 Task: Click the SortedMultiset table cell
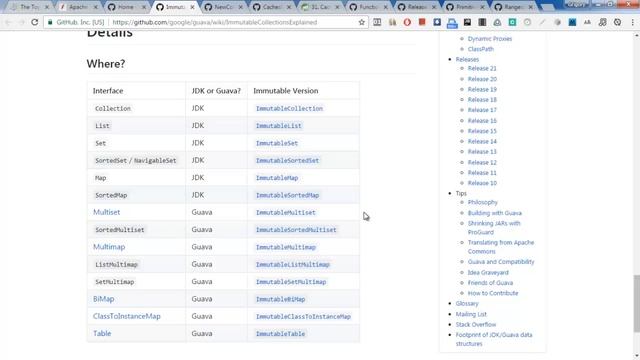tap(136, 230)
